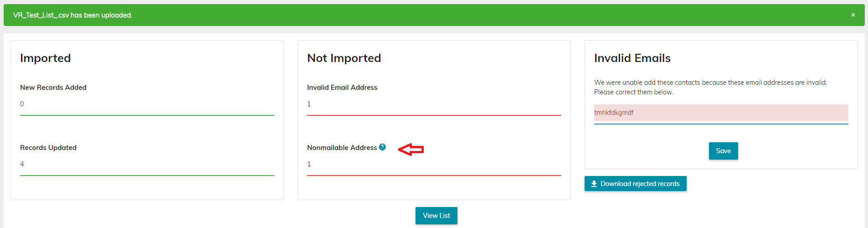
Task: Click the VR_Test_List_csv uploaded message text
Action: pos(73,15)
